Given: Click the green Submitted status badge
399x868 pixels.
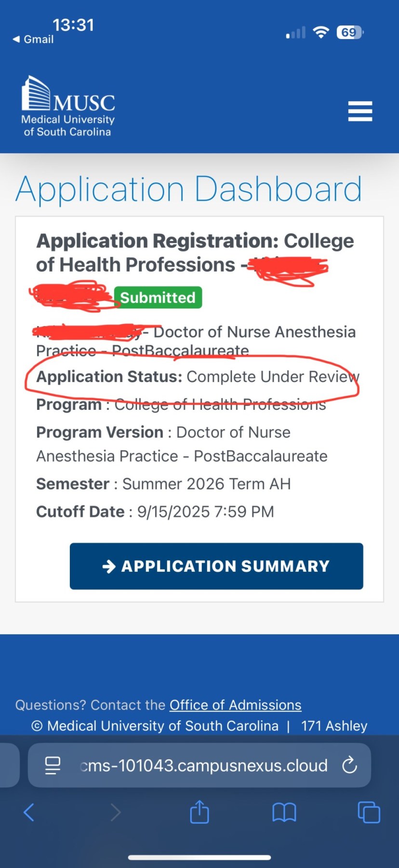Looking at the screenshot, I should (x=158, y=298).
